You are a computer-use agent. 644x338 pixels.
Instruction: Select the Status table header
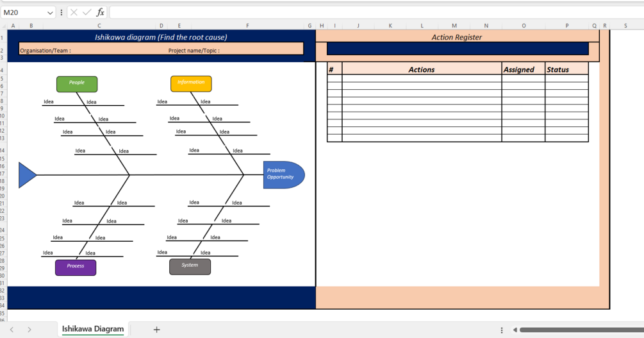click(x=566, y=69)
